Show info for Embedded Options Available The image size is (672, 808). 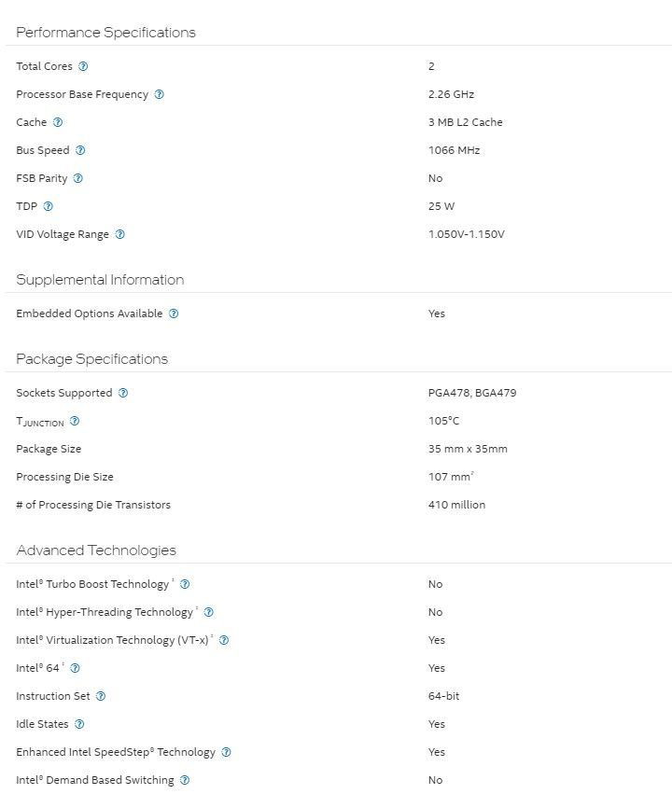pos(174,313)
